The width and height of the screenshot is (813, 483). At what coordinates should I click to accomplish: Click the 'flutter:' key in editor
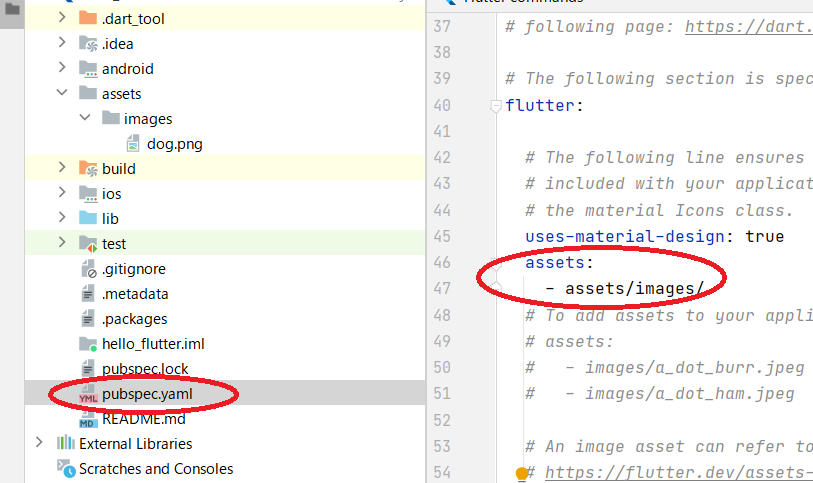[x=544, y=105]
